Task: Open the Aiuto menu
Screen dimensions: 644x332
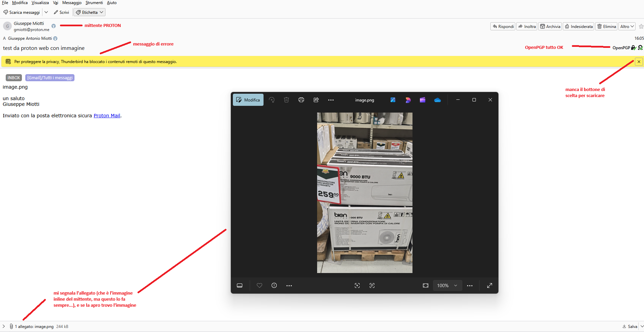Action: coord(112,3)
